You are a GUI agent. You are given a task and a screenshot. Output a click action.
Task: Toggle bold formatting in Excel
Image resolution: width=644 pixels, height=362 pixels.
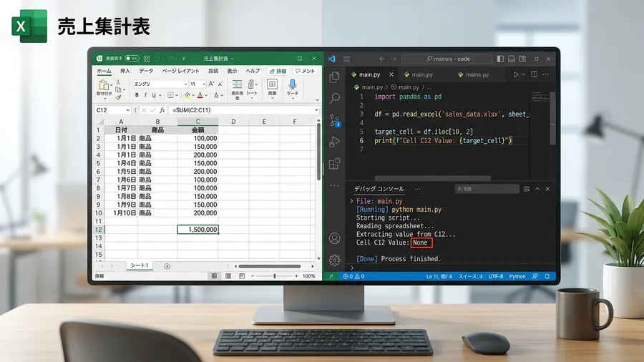coord(137,95)
